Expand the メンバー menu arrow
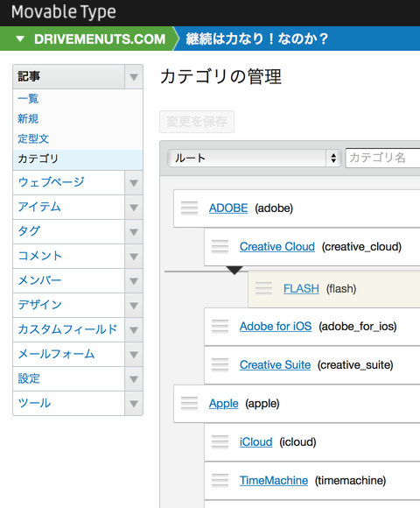 (134, 280)
